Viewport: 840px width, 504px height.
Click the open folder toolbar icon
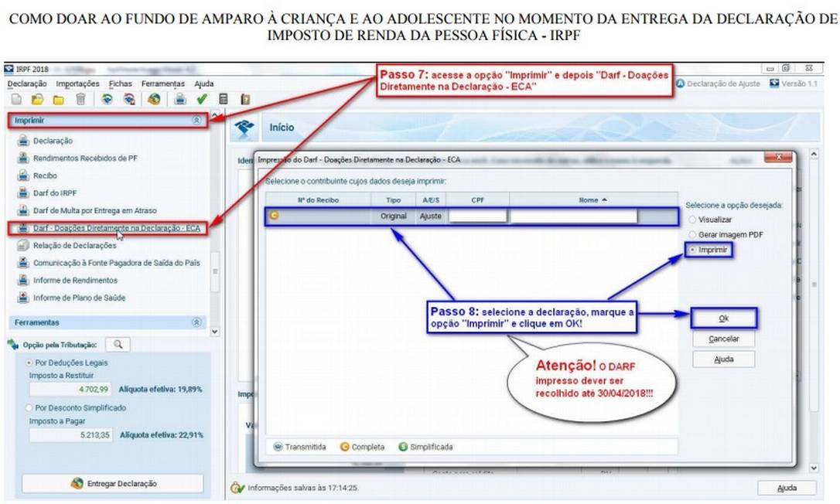tap(37, 99)
